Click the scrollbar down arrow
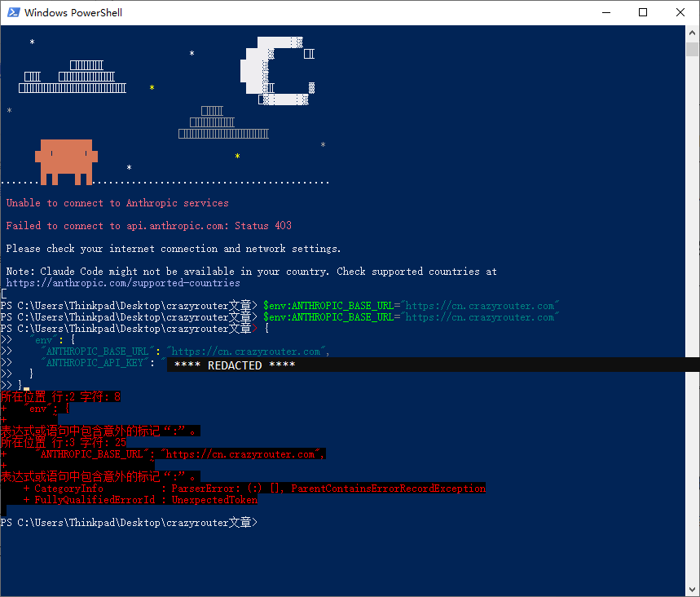Image resolution: width=700 pixels, height=597 pixels. tap(692, 590)
